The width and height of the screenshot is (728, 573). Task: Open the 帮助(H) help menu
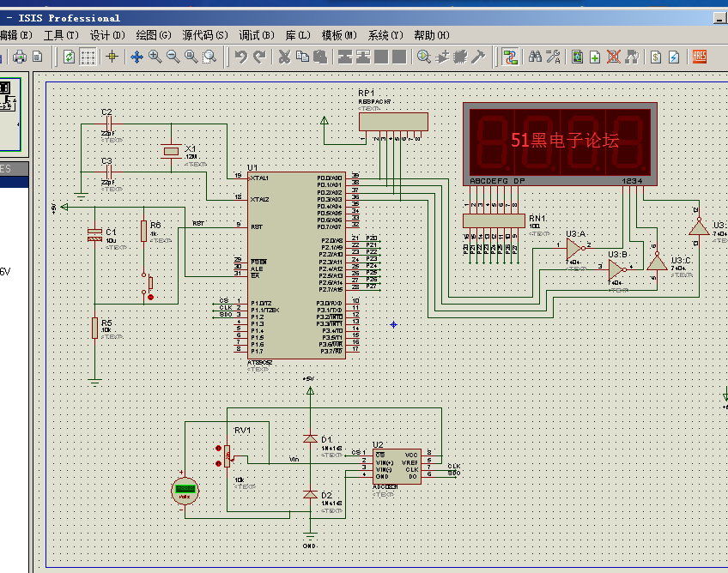coord(431,35)
